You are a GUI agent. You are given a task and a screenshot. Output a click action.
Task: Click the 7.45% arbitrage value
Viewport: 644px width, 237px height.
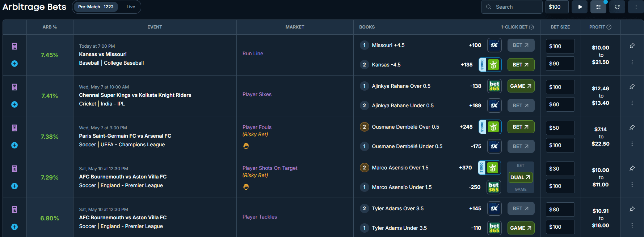pos(50,55)
